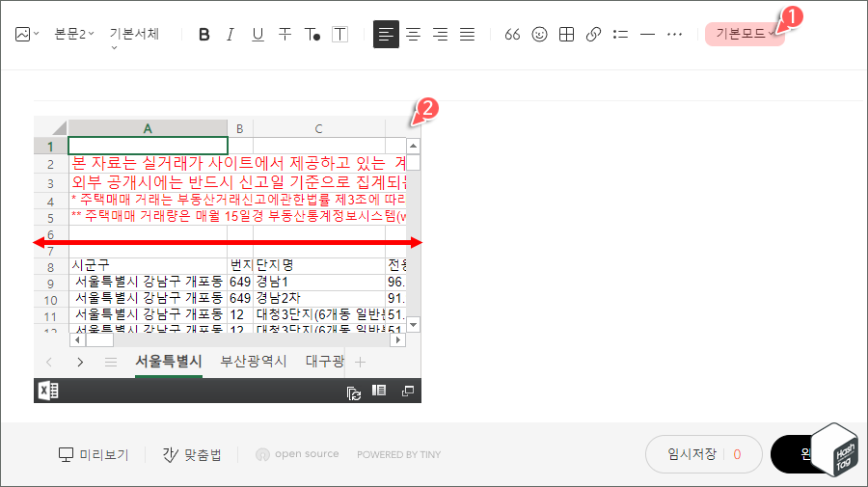Select row 2 header
Screen dimensions: 868x487
(50, 164)
